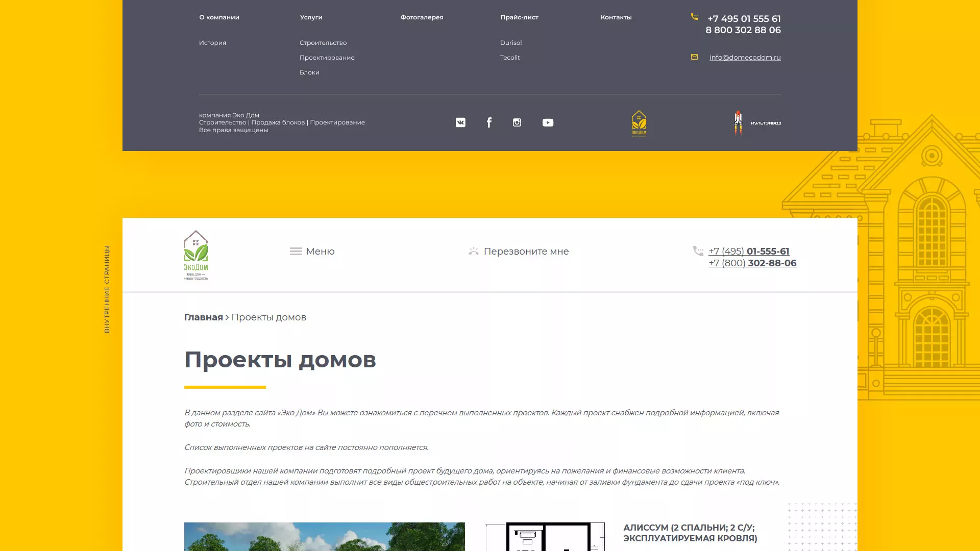
Task: Open the Мультзавод rocket logo
Action: [755, 122]
